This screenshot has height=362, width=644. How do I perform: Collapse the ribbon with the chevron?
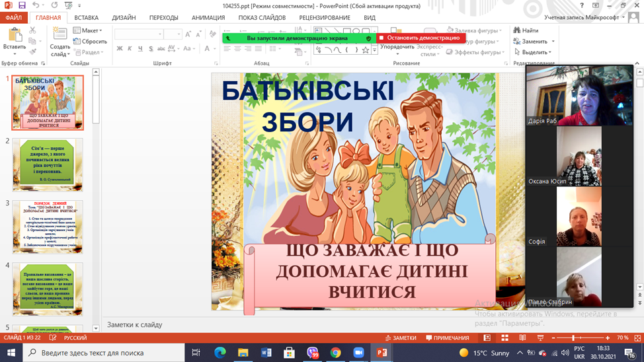click(637, 63)
